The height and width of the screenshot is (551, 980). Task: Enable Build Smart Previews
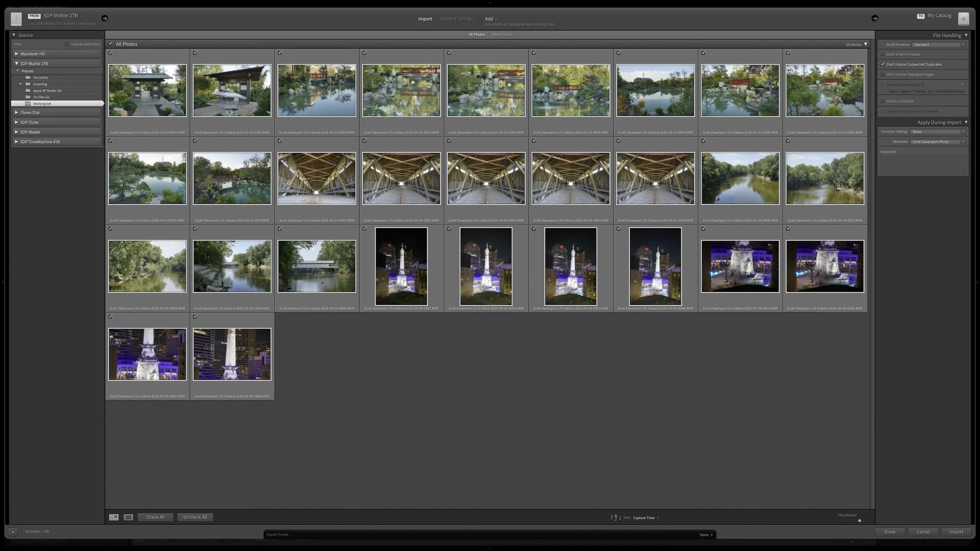[x=882, y=54]
